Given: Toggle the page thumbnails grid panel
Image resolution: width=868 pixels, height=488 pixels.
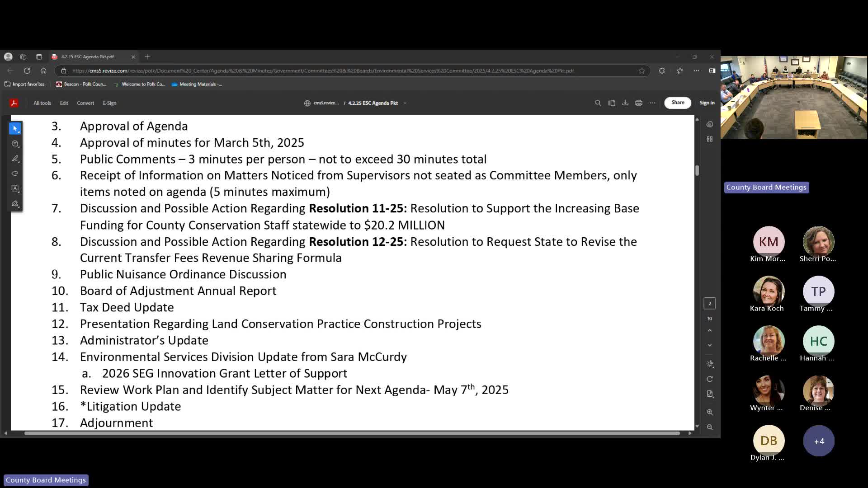Looking at the screenshot, I should [x=710, y=139].
